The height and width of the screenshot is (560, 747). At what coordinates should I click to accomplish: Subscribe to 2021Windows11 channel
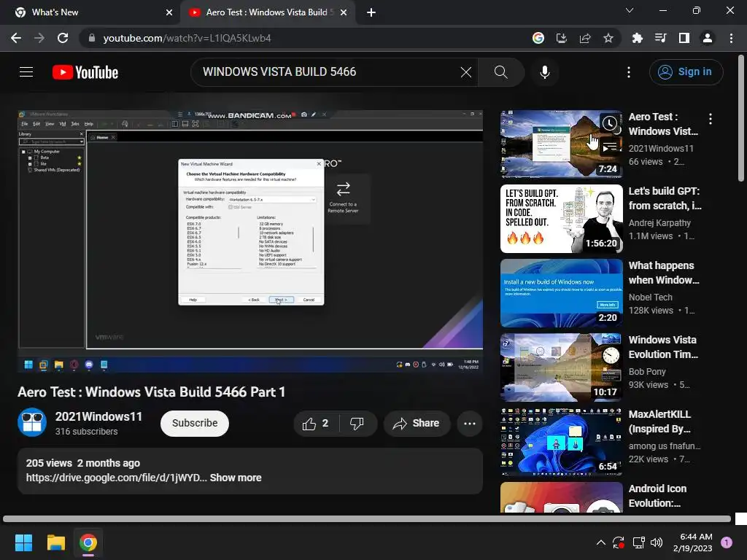tap(195, 424)
